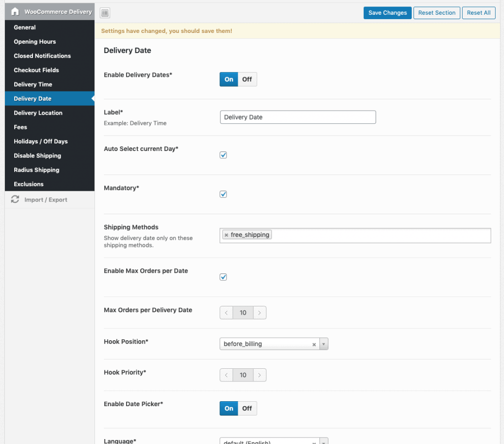The image size is (504, 444).
Task: Toggle the Mandatory checkbox
Action: coord(223,194)
